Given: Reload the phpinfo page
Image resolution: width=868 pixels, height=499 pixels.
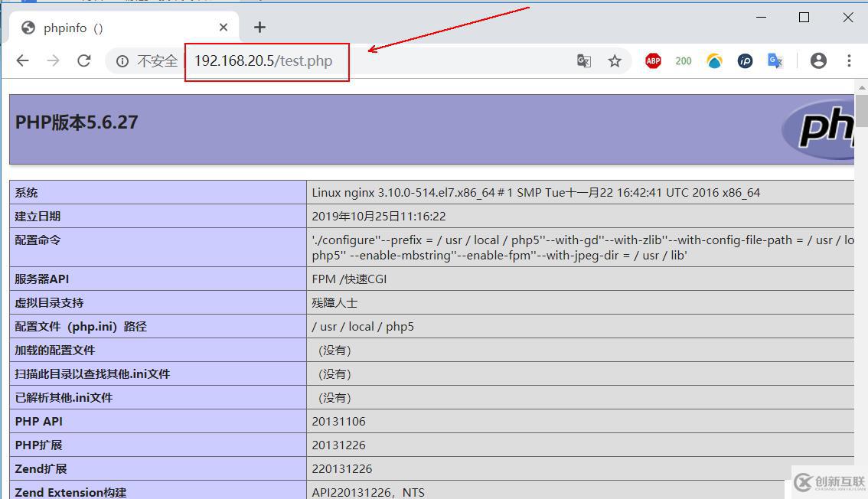Looking at the screenshot, I should point(84,60).
